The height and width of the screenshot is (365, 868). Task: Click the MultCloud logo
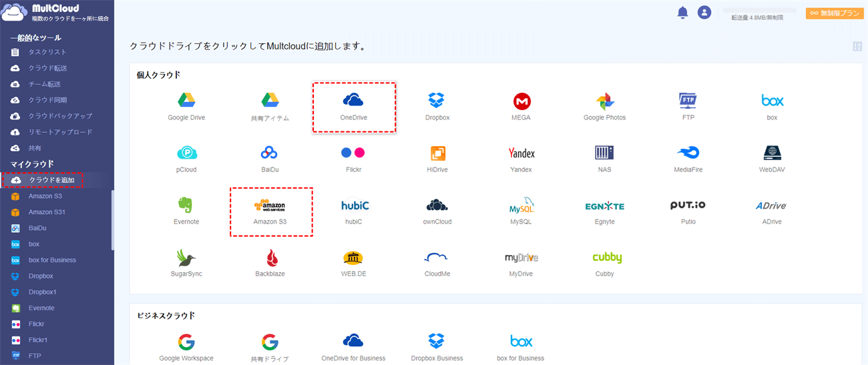pos(56,13)
